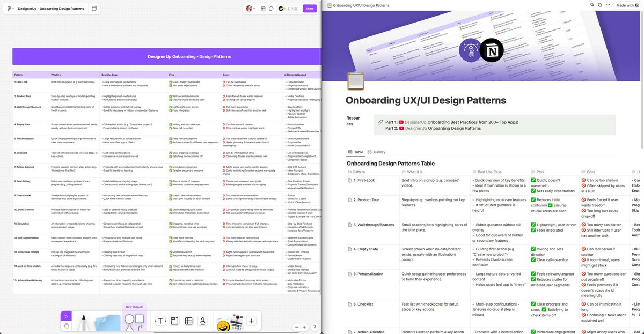Select the Hand pan tool
Viewport: 644px width, 334px height.
tap(65, 325)
